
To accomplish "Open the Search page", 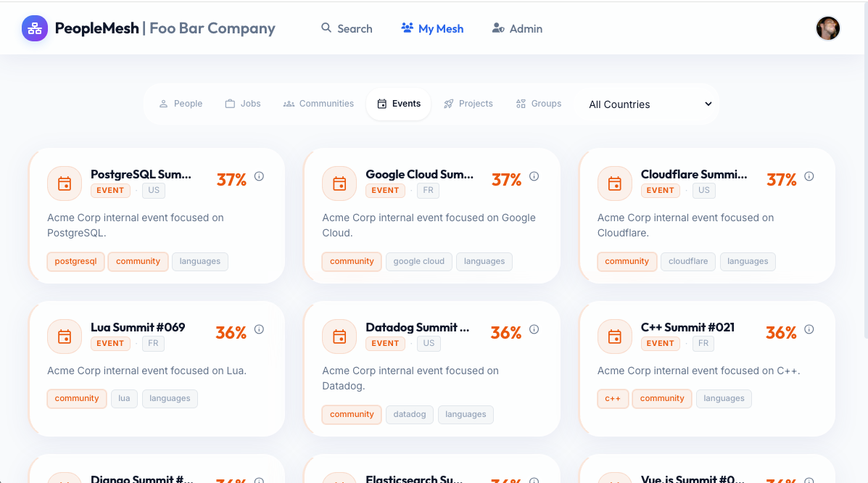I will pos(347,28).
